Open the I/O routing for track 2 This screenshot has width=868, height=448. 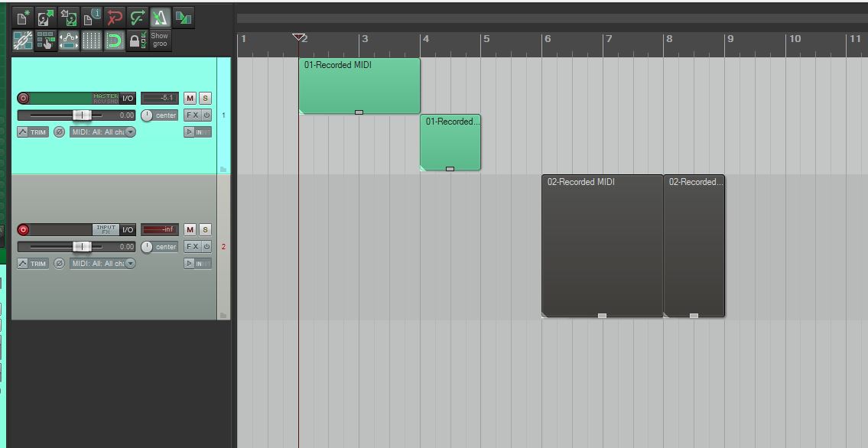128,229
